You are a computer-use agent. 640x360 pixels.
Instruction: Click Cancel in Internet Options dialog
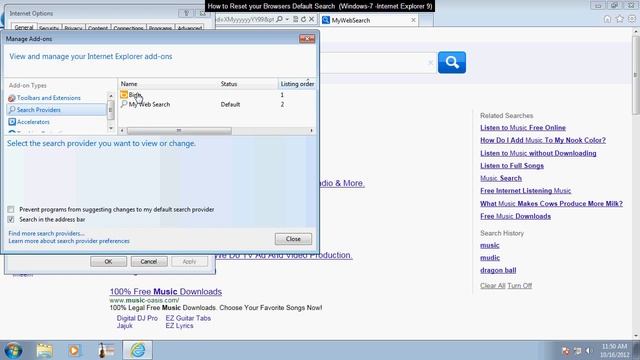(149, 262)
